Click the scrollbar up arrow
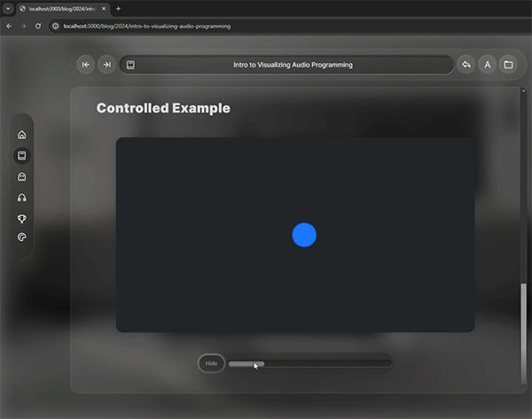The image size is (532, 419). (523, 91)
